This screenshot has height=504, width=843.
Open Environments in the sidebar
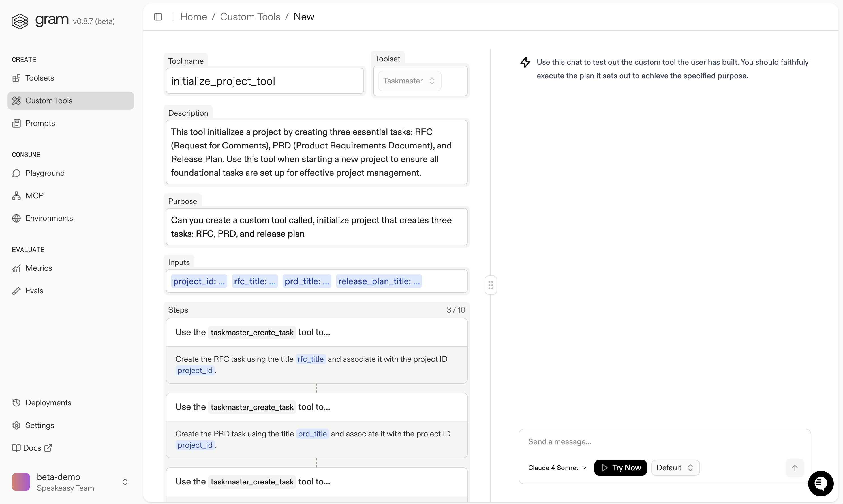49,218
